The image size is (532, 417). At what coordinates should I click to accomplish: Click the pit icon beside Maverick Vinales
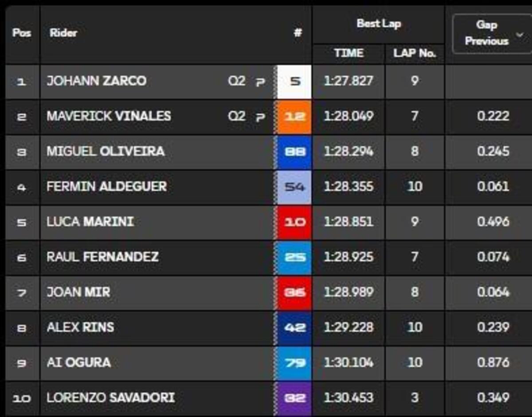coord(261,117)
